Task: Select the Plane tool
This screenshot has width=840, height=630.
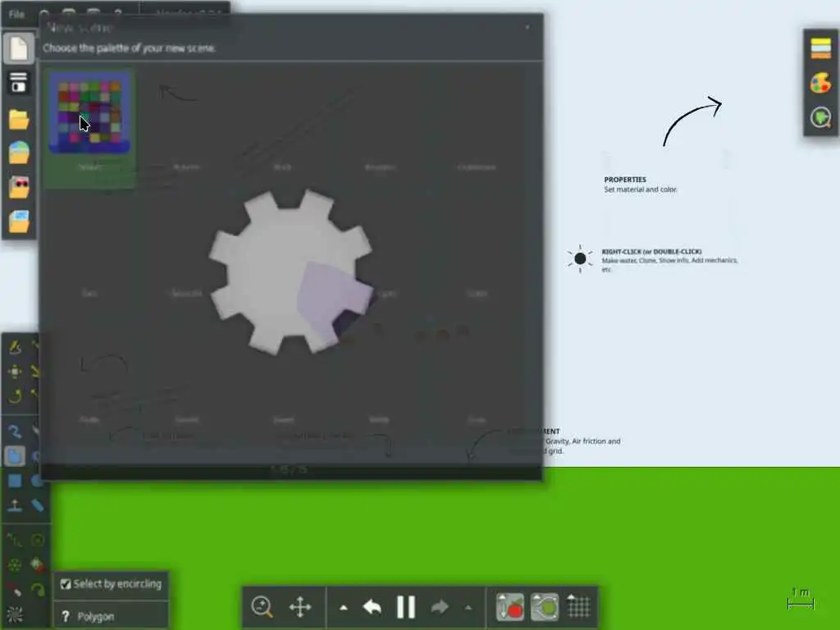Action: pyautogui.click(x=15, y=505)
